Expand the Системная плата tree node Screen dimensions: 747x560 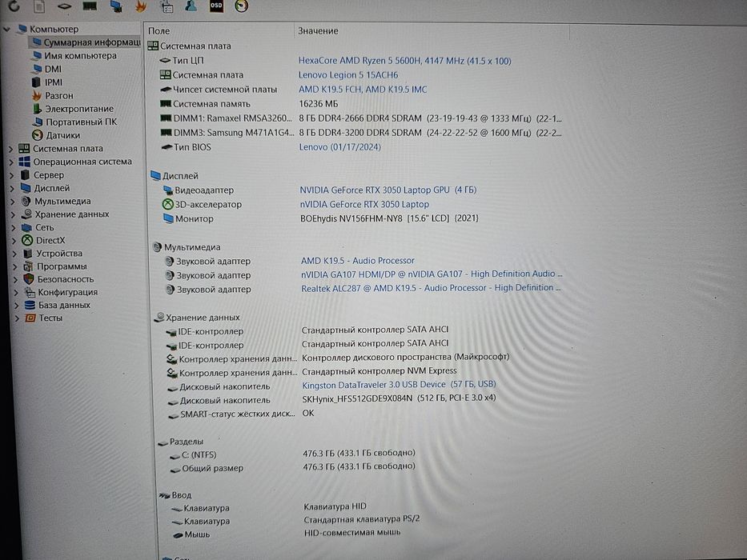coord(11,149)
